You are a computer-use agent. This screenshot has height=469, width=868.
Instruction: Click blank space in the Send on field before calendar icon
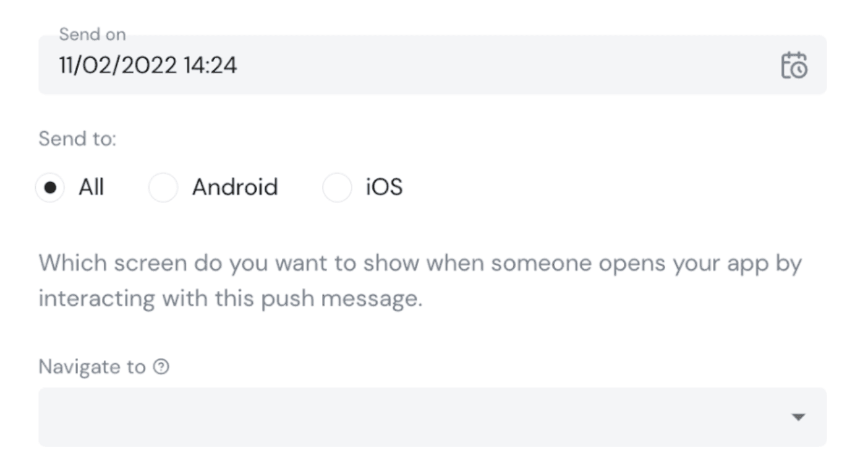(x=507, y=65)
